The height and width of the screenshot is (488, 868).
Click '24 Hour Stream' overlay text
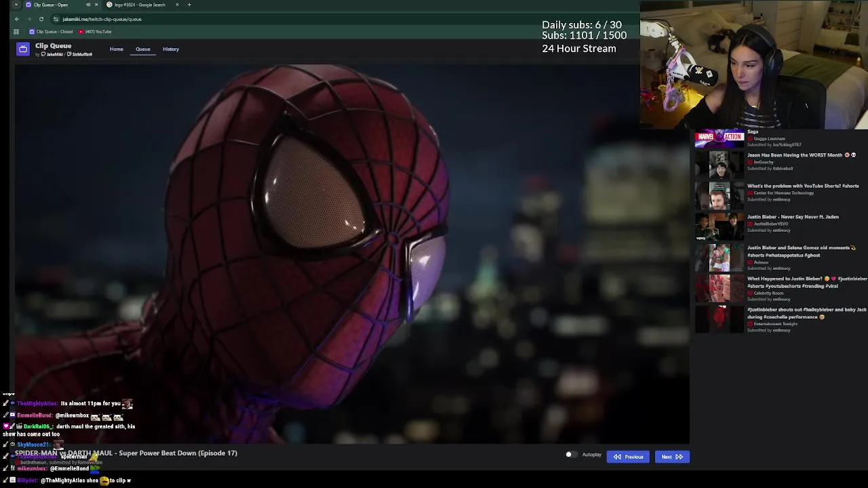pyautogui.click(x=579, y=49)
